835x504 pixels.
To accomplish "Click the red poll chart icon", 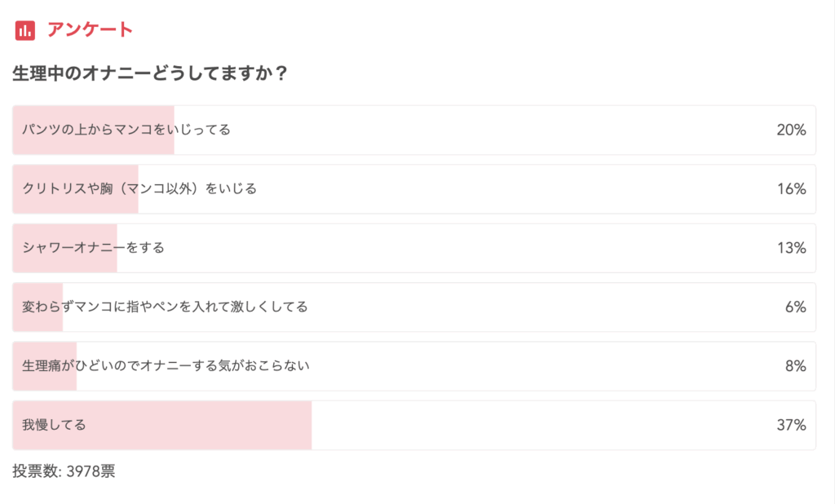I will click(x=25, y=30).
